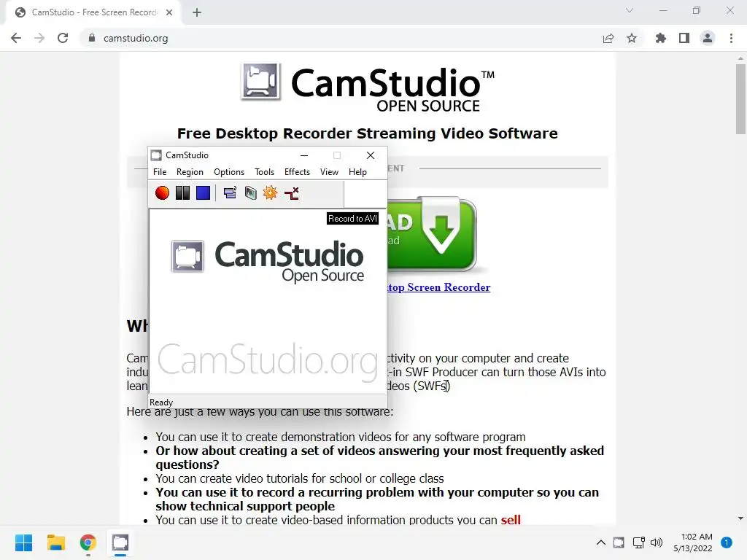The width and height of the screenshot is (747, 560).
Task: Open notification badge in taskbar
Action: 727,542
